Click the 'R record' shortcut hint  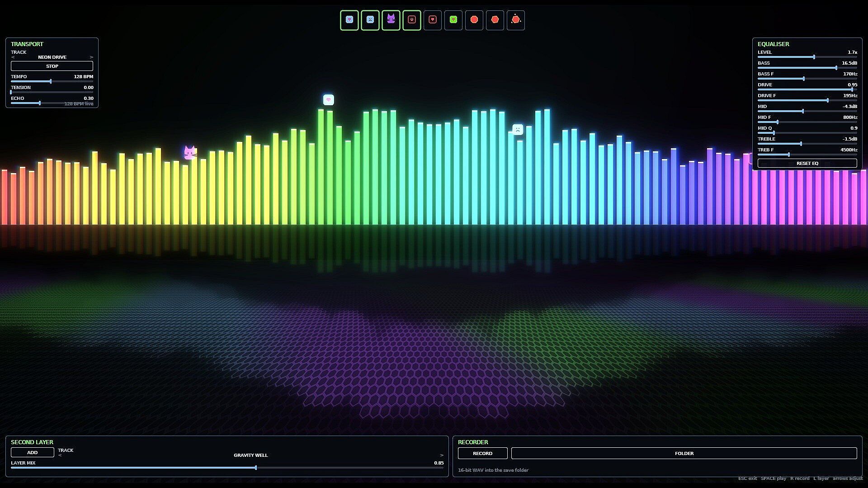tap(800, 479)
